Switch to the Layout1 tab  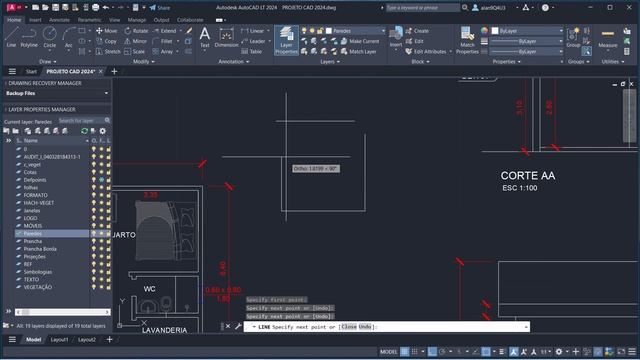pos(59,340)
